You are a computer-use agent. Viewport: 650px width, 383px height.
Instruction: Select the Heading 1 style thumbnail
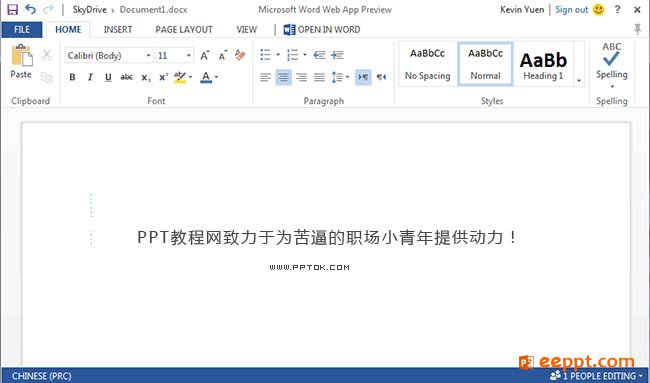pos(543,64)
